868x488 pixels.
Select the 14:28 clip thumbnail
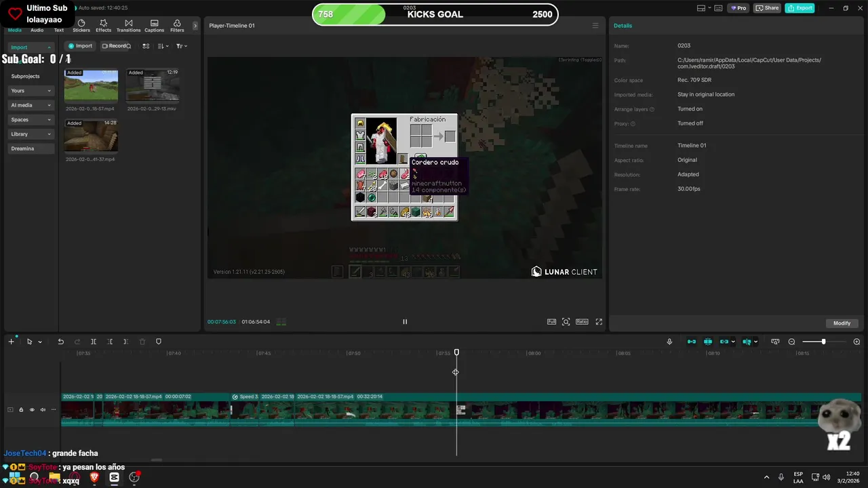[91, 136]
